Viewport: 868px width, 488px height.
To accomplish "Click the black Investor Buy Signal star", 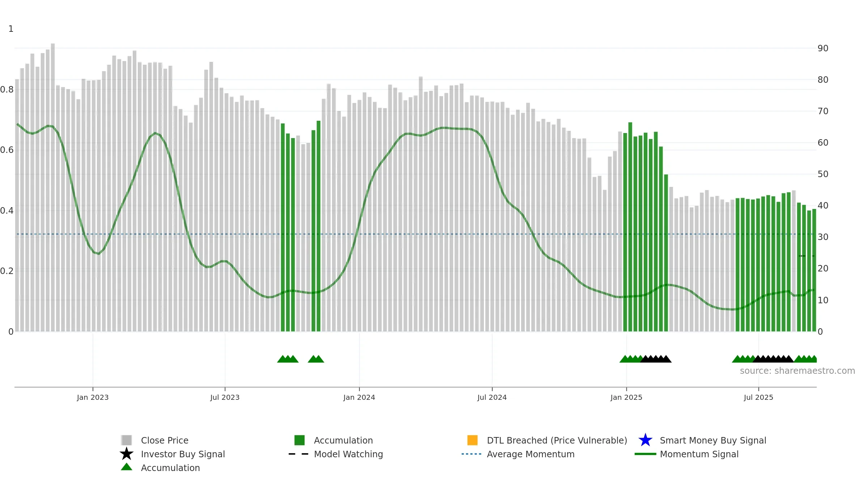I will tap(127, 454).
